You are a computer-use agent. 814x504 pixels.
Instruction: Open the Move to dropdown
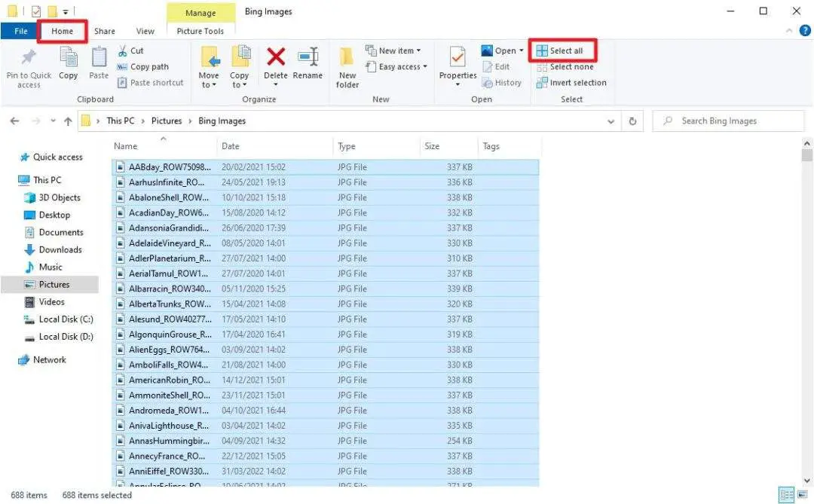click(209, 66)
